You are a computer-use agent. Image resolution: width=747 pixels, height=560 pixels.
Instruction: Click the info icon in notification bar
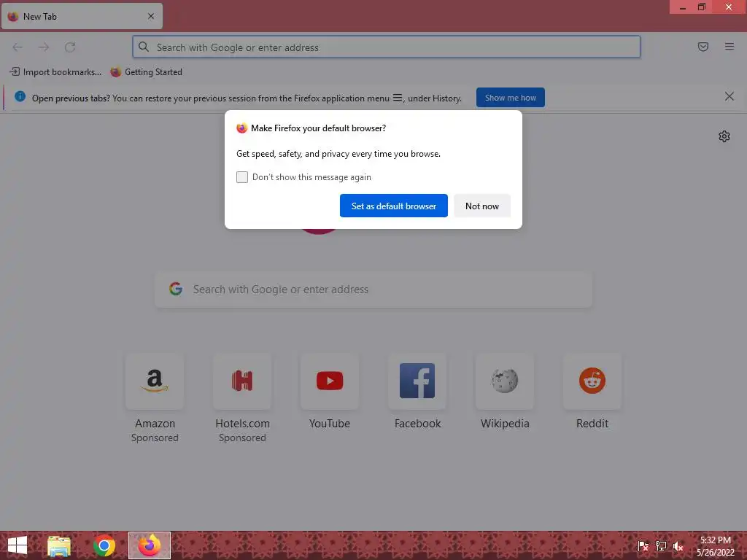click(20, 97)
